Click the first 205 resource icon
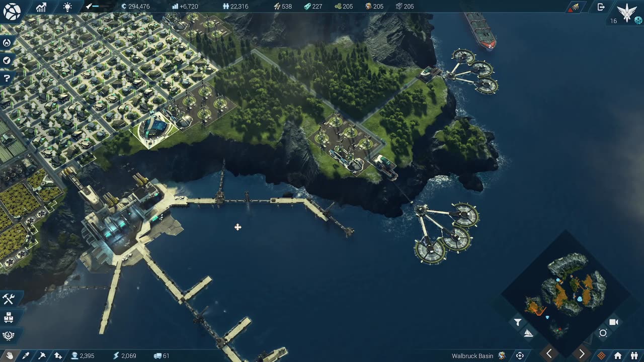 pyautogui.click(x=338, y=7)
